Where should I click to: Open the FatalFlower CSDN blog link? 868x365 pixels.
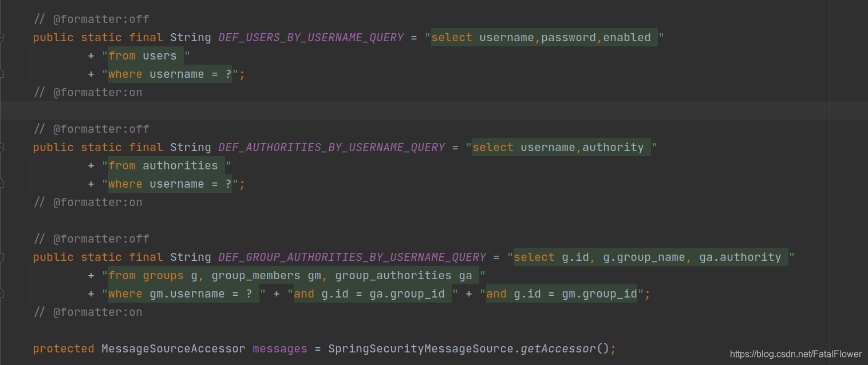[x=796, y=354]
